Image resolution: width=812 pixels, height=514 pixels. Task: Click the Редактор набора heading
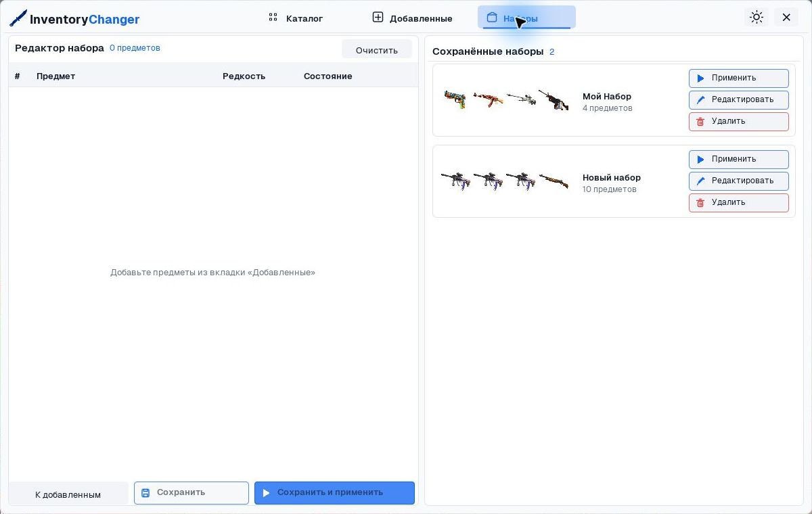pyautogui.click(x=60, y=48)
